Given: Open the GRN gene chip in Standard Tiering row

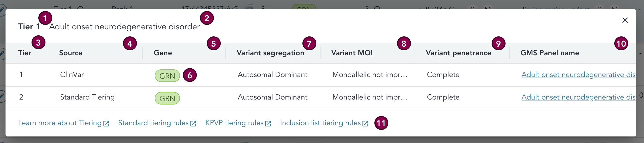Looking at the screenshot, I should pos(167,98).
